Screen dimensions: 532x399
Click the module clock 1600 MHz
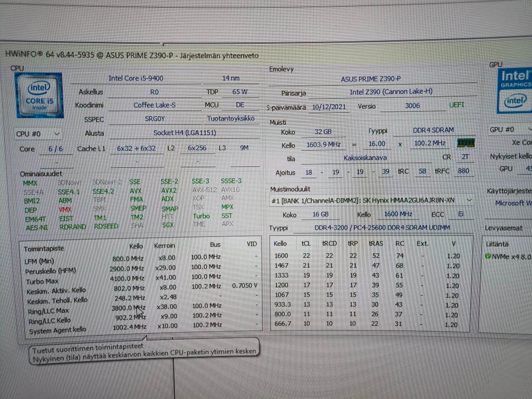click(398, 214)
